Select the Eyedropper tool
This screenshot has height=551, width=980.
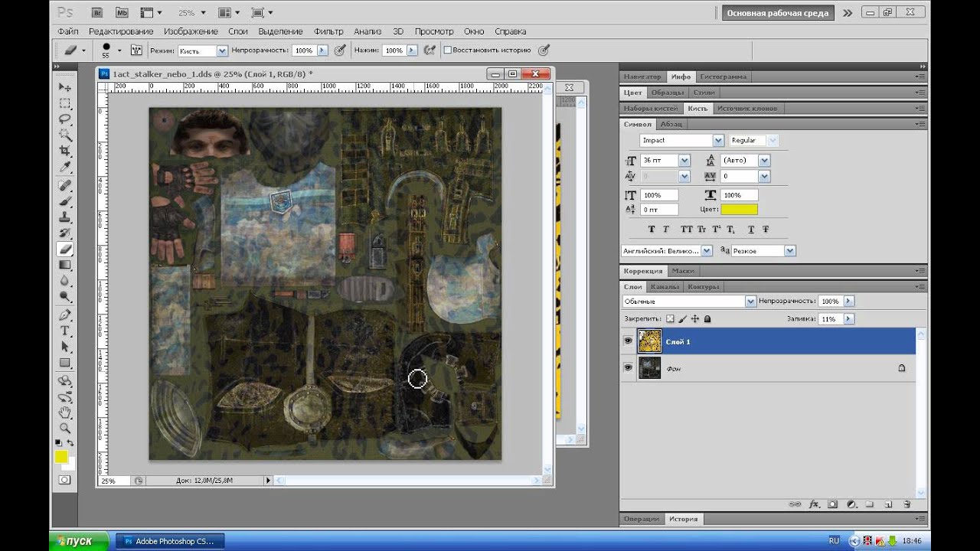point(65,168)
